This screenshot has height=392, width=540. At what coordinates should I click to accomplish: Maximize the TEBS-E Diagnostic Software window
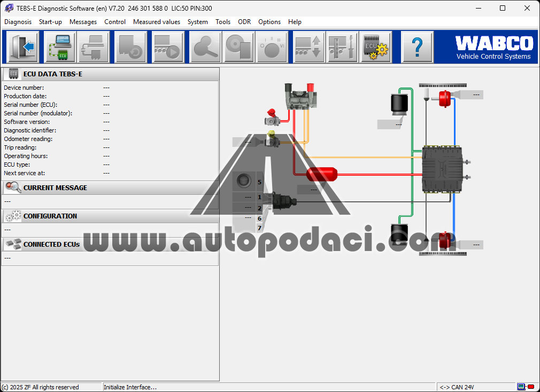503,8
